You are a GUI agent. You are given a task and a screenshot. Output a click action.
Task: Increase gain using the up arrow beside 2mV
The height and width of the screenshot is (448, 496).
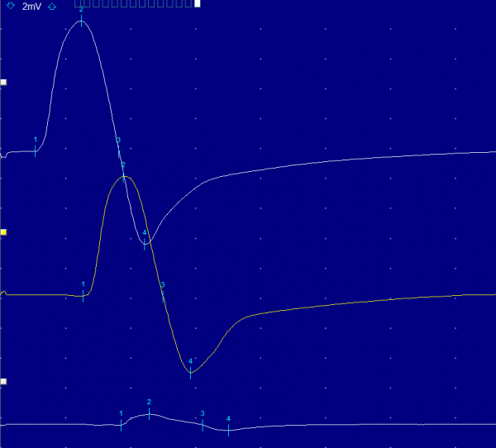pos(53,5)
